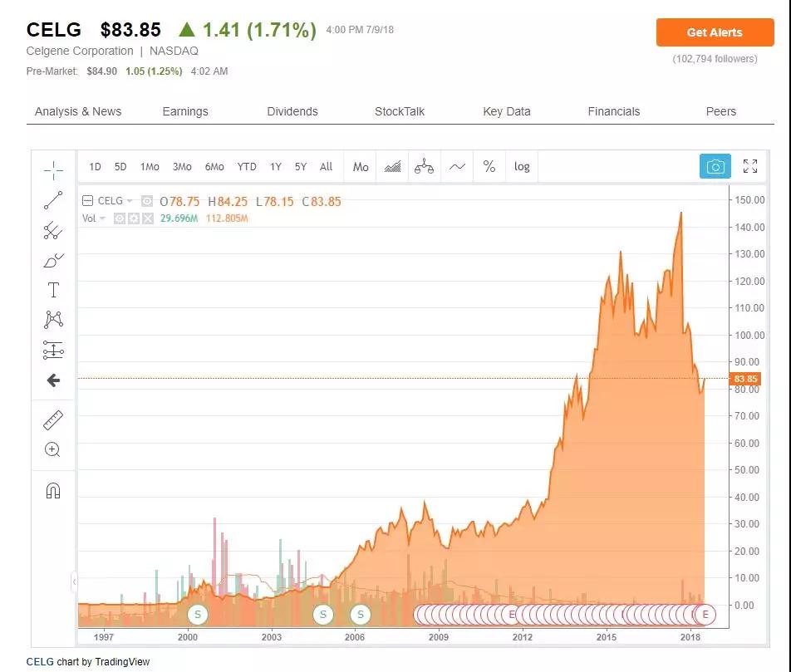Screen dimensions: 791x672
Task: Open the CELG link in chart credit
Action: tap(40, 661)
